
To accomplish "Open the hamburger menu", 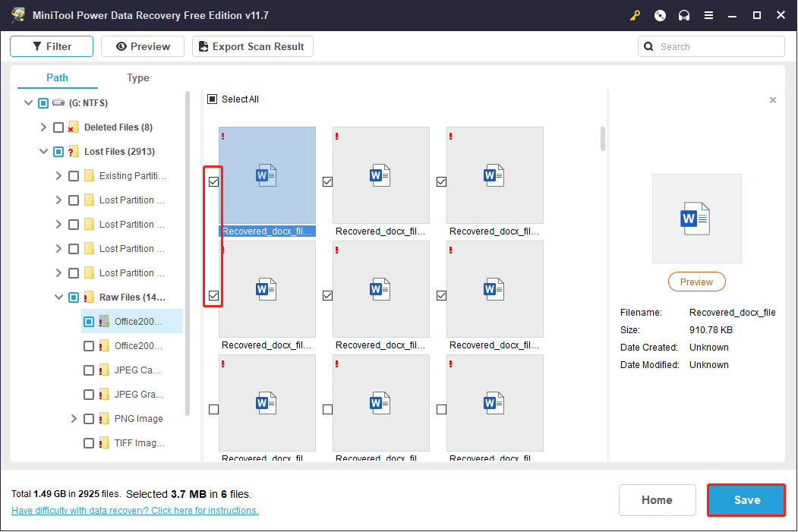I will [x=708, y=15].
